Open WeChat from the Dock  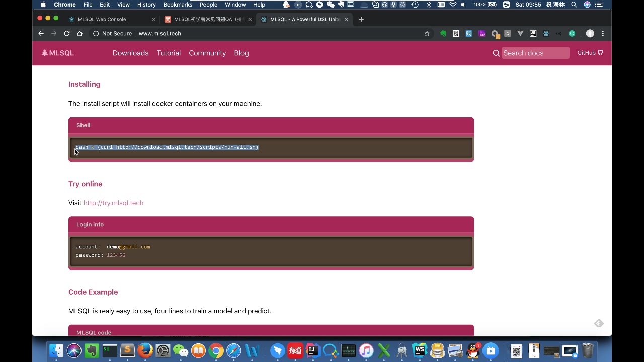(181, 350)
